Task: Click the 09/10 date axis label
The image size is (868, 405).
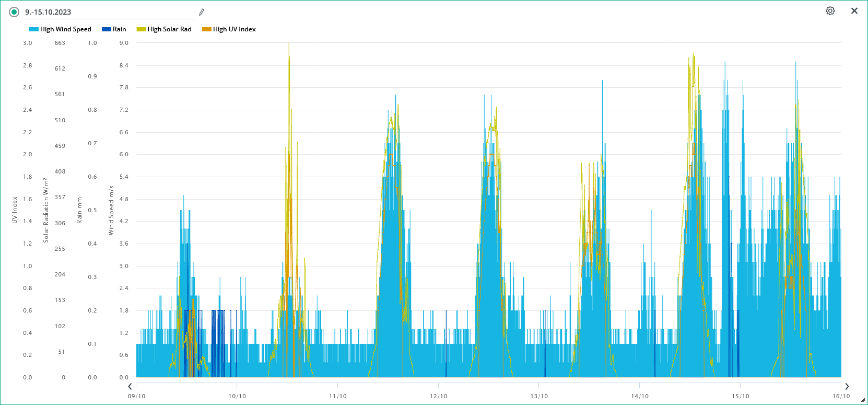Action: coord(136,396)
